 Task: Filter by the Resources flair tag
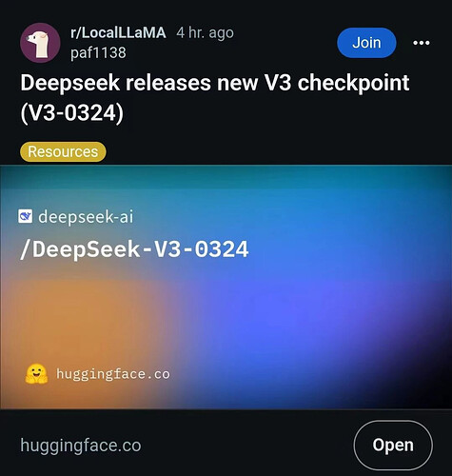click(x=63, y=151)
